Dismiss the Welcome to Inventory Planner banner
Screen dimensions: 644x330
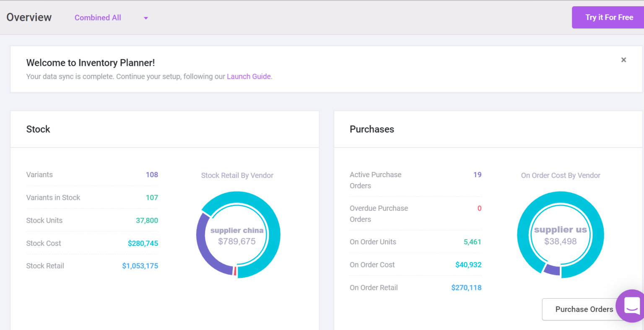(x=623, y=60)
